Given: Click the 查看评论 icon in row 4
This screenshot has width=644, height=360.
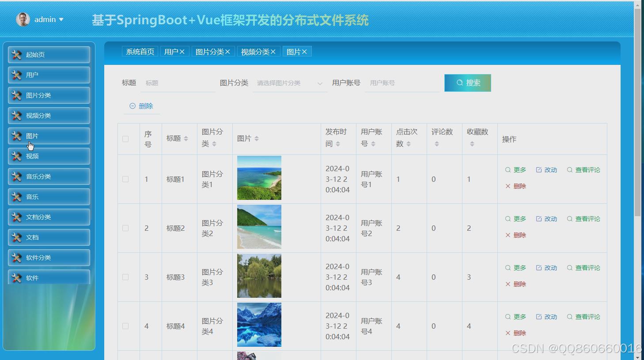Looking at the screenshot, I should click(x=570, y=316).
